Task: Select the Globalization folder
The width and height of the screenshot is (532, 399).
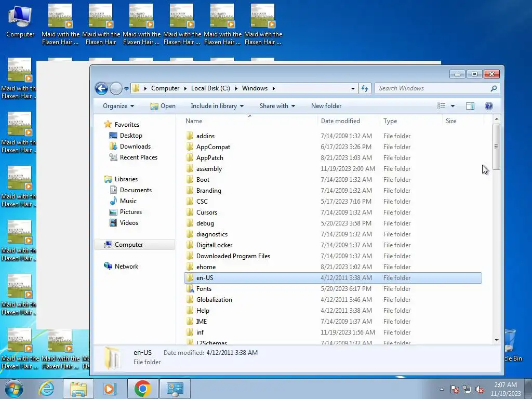Action: point(214,300)
